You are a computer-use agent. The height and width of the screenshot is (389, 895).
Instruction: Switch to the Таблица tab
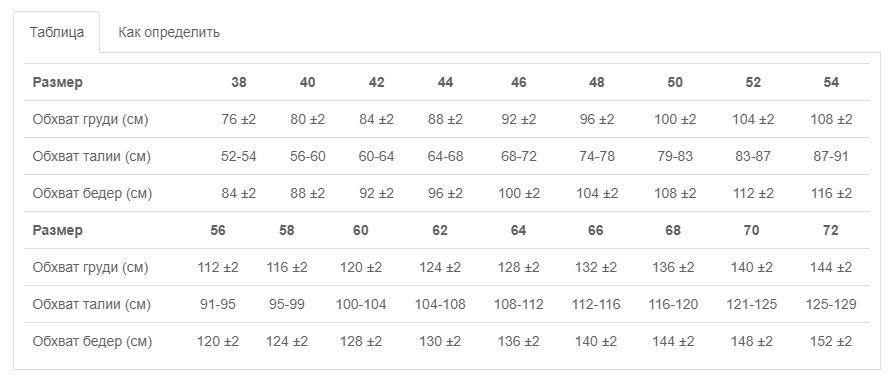tap(57, 32)
